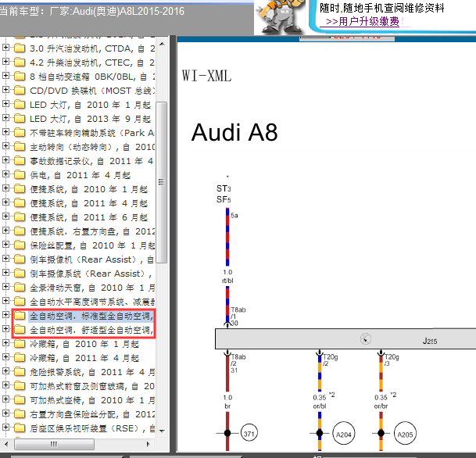Click the 1.0 rt/bl wire label

pyautogui.click(x=227, y=276)
